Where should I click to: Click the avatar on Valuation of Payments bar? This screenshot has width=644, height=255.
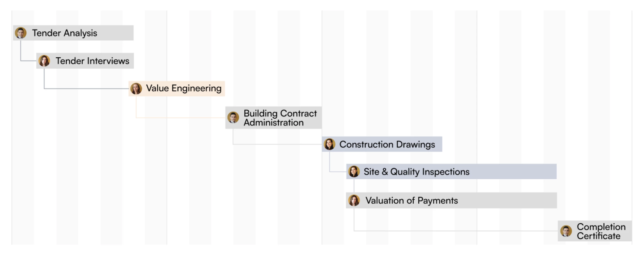(354, 200)
